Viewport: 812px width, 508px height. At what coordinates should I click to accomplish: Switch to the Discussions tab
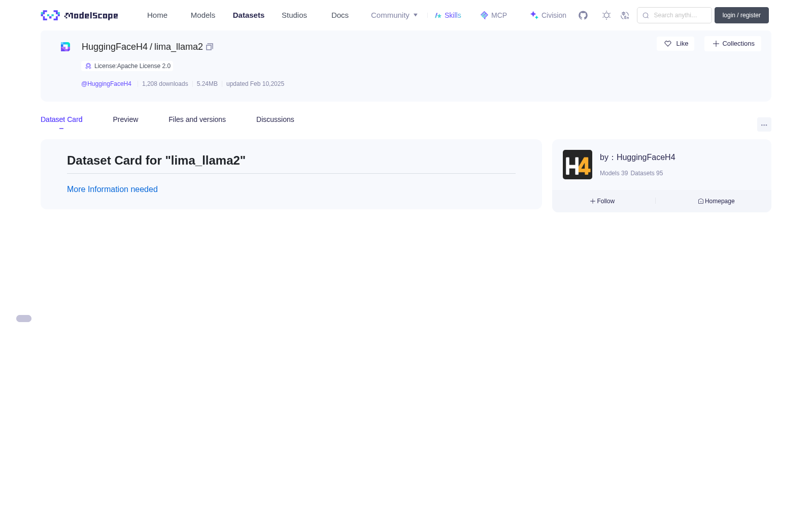pos(275,119)
